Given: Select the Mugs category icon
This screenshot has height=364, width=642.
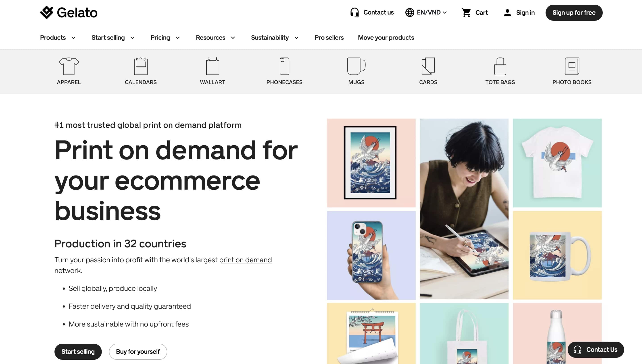Looking at the screenshot, I should point(356,66).
